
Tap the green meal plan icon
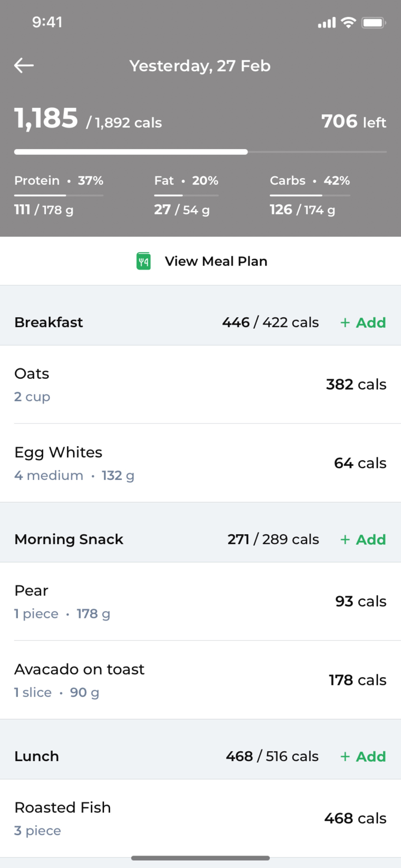pos(144,261)
